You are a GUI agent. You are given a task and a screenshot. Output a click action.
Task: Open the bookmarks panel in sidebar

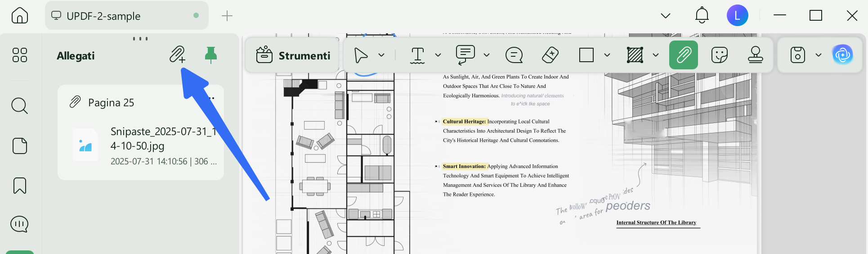[20, 186]
